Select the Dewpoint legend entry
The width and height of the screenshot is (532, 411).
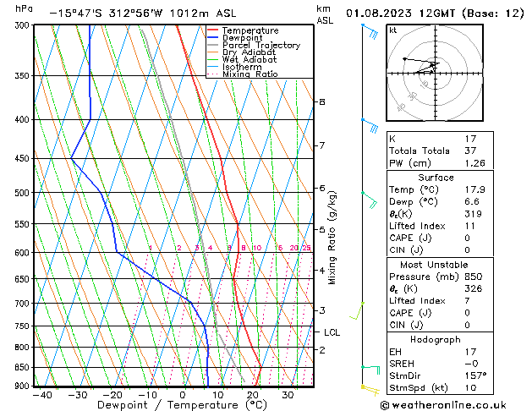pos(240,37)
